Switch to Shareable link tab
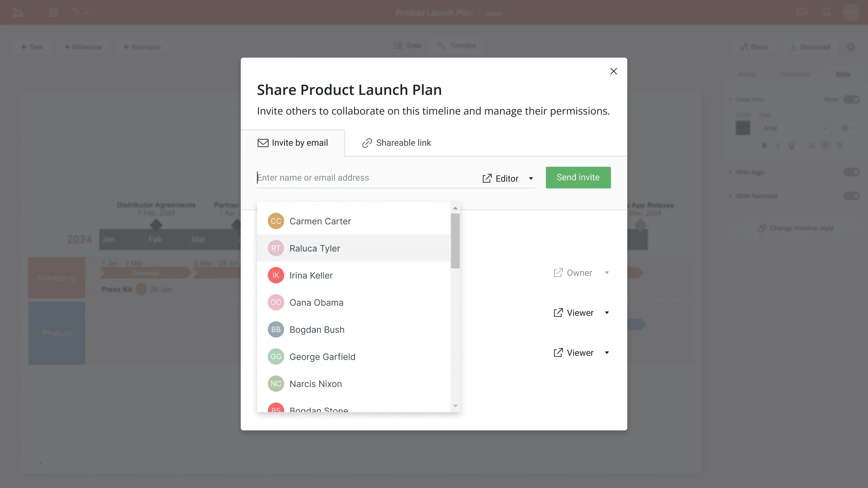 (396, 142)
